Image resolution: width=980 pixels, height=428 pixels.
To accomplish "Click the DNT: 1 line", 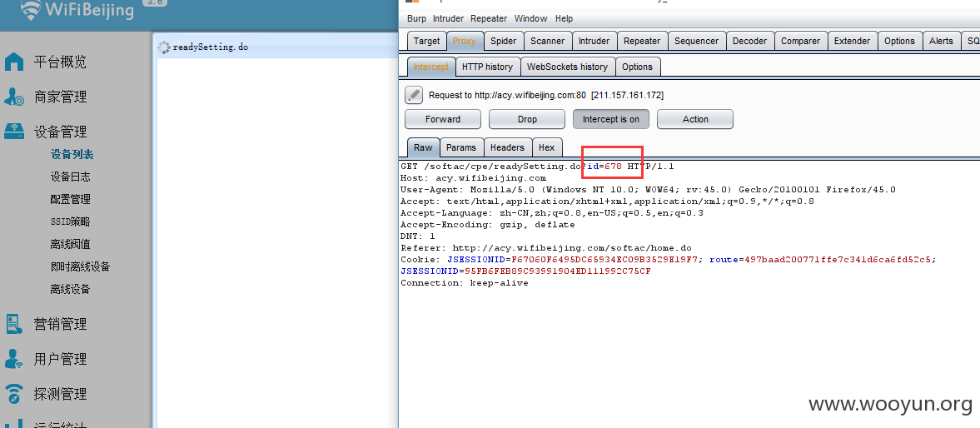I will click(417, 236).
